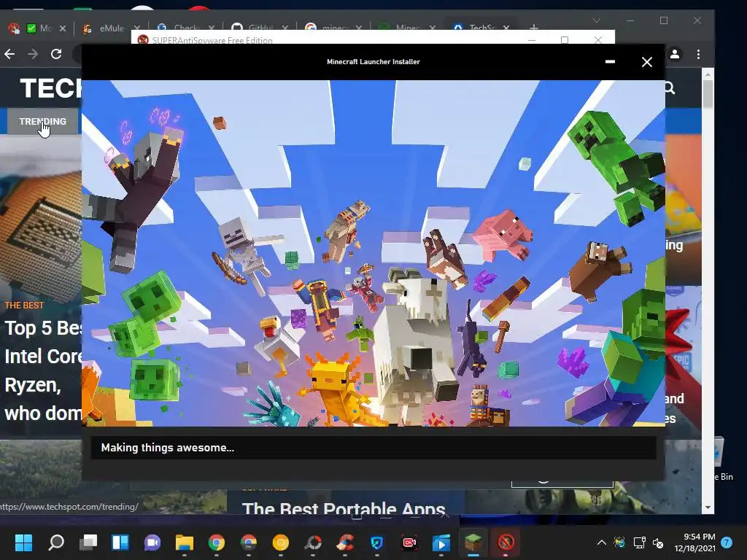This screenshot has width=747, height=560.
Task: Close the Minecraft Launcher Installer window
Action: click(646, 62)
